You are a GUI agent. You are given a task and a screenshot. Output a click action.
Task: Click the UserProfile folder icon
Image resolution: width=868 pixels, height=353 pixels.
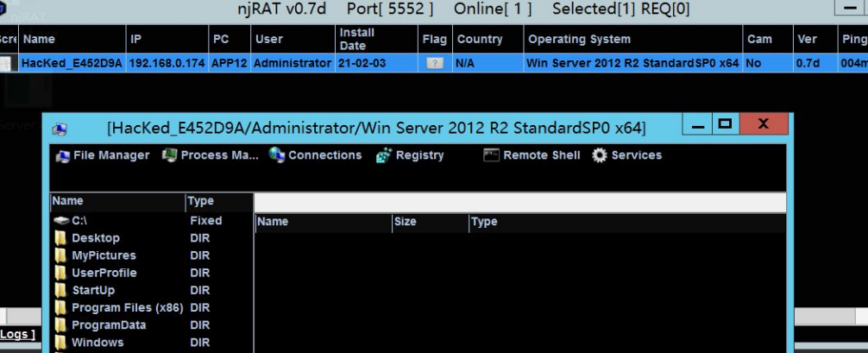[x=60, y=274]
